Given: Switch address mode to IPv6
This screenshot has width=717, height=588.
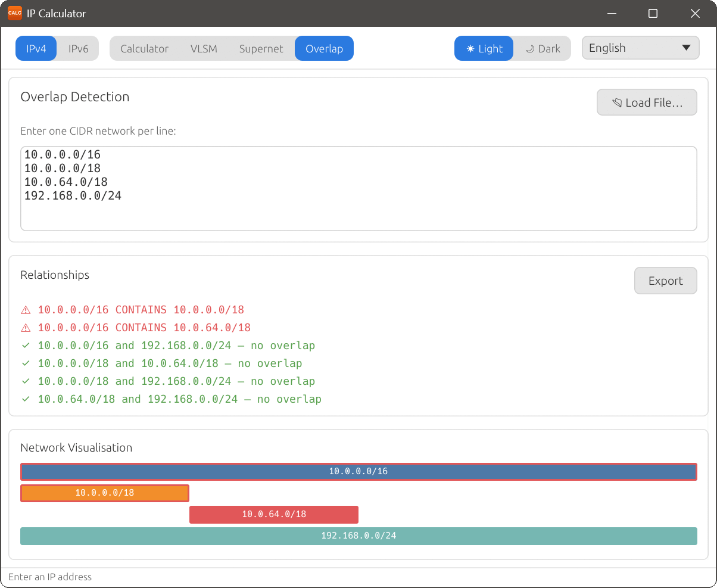Looking at the screenshot, I should point(78,48).
